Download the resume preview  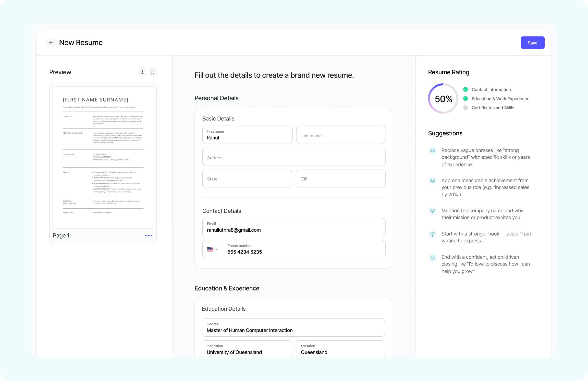point(142,72)
